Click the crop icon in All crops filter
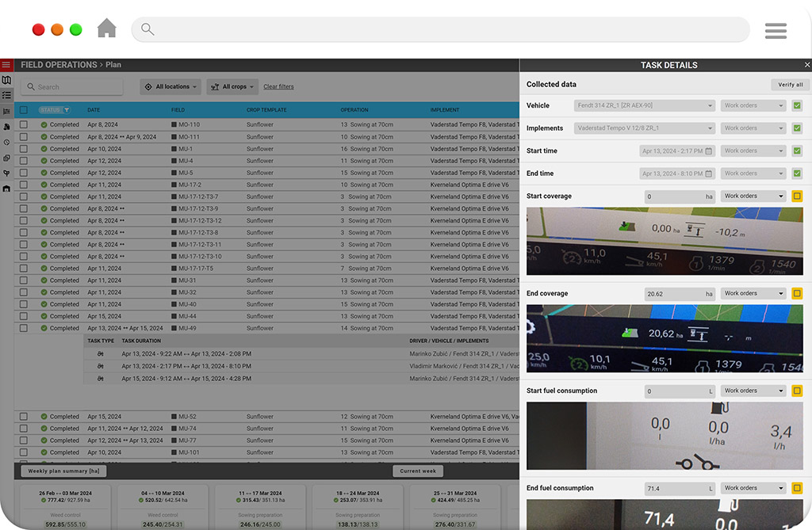The image size is (812, 530). point(215,87)
